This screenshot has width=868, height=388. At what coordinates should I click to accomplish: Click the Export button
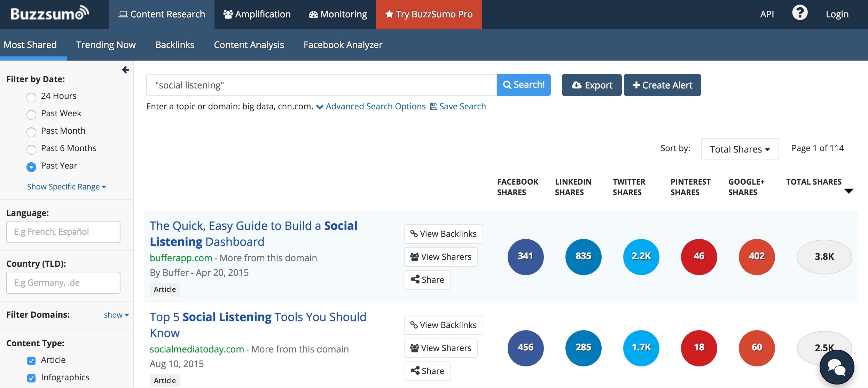pyautogui.click(x=592, y=85)
